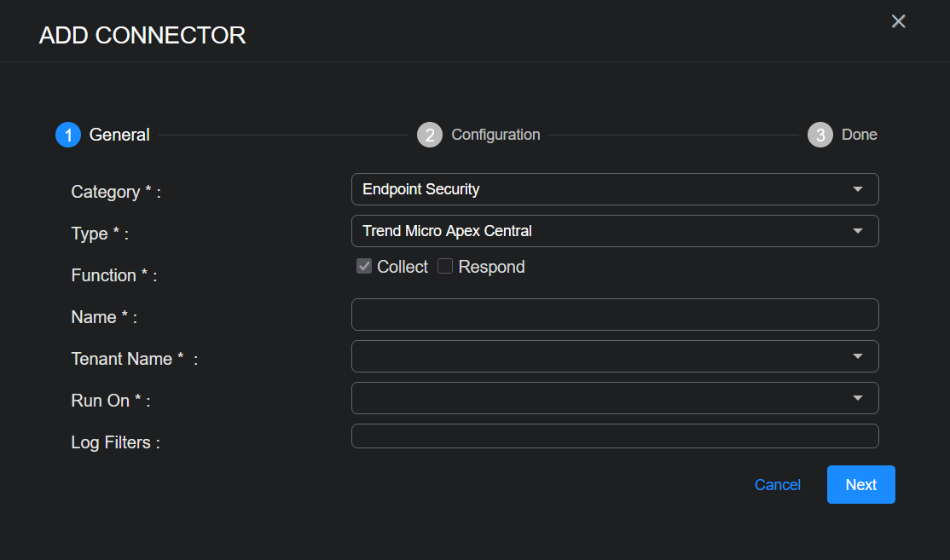950x560 pixels.
Task: Select the General step label
Action: tap(119, 135)
